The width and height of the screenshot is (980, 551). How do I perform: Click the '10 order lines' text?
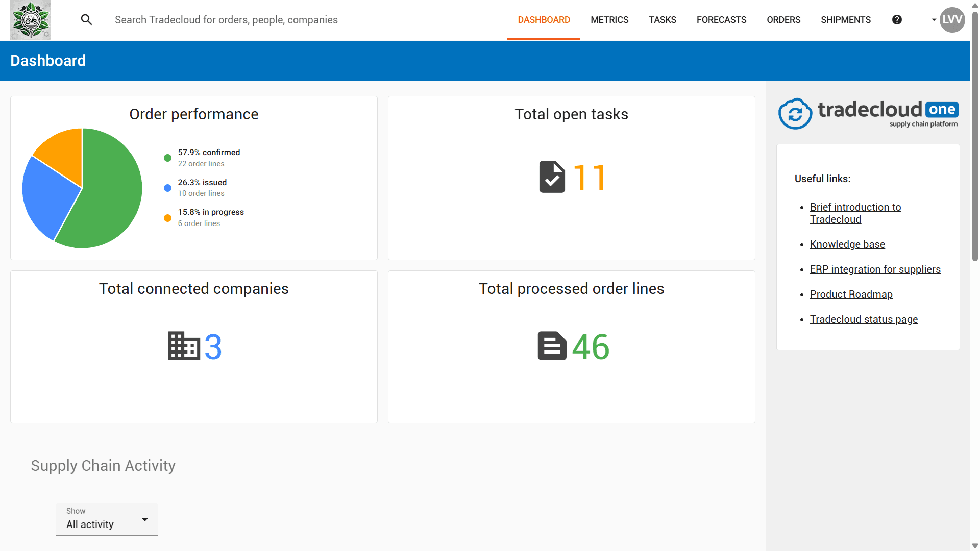[201, 193]
